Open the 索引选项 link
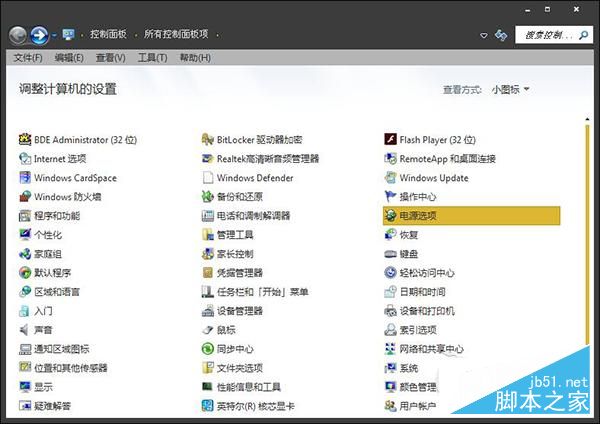The width and height of the screenshot is (600, 424). [x=418, y=330]
